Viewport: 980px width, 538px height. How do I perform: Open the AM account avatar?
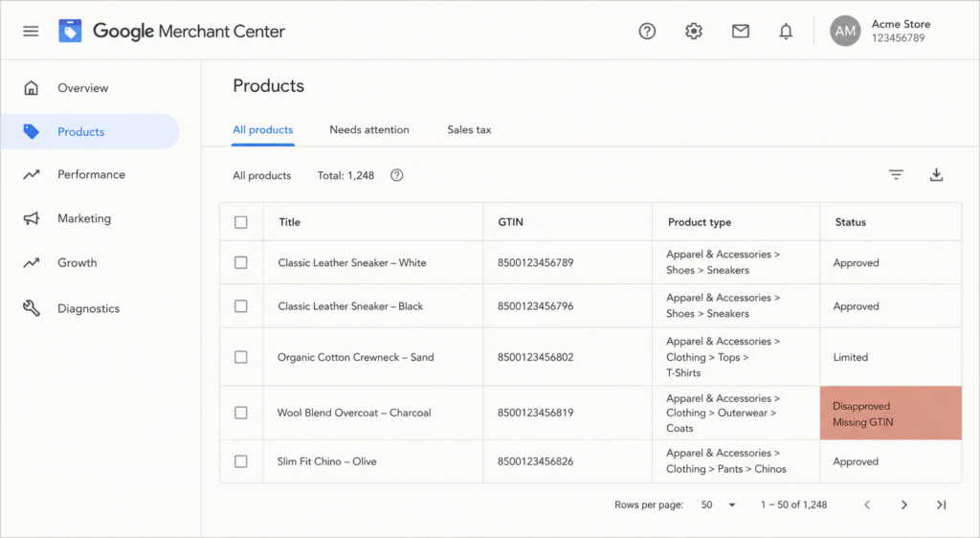point(845,31)
